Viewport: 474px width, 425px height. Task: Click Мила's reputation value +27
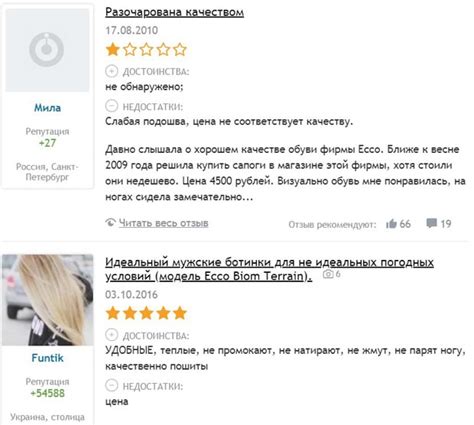(47, 143)
